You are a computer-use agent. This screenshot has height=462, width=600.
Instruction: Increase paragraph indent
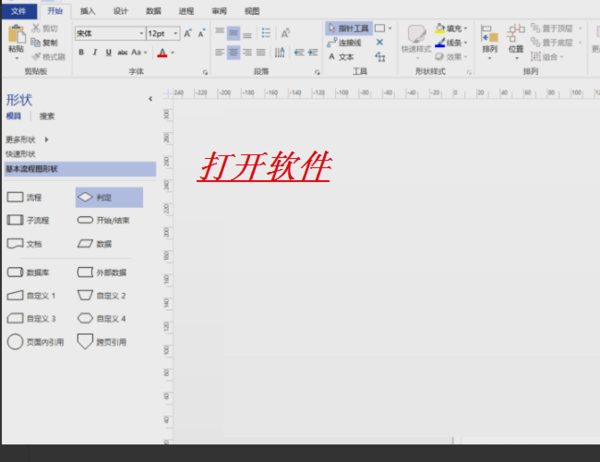(313, 52)
